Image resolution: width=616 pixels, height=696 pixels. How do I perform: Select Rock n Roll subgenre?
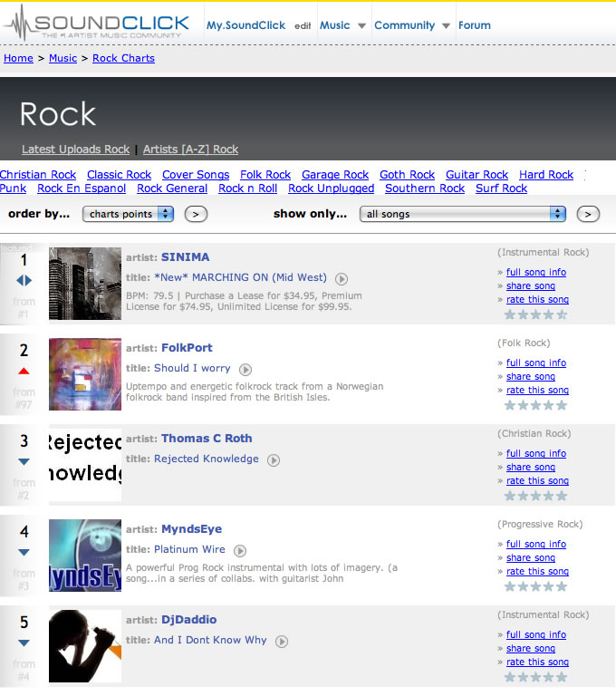pos(247,188)
